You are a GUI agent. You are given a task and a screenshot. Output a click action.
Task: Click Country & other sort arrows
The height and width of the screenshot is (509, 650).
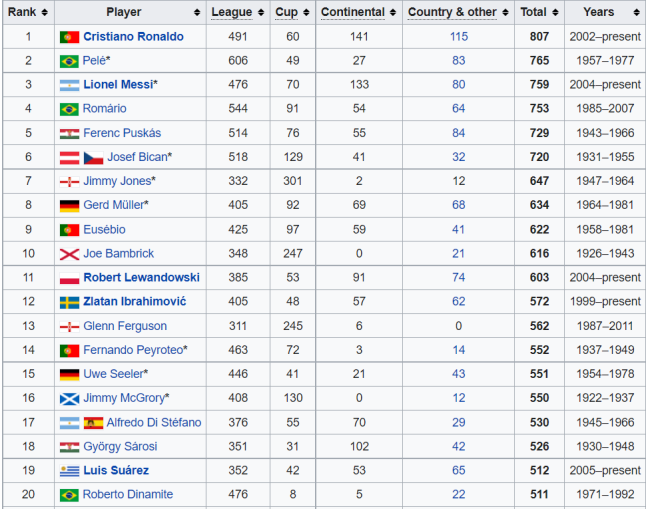coord(505,12)
